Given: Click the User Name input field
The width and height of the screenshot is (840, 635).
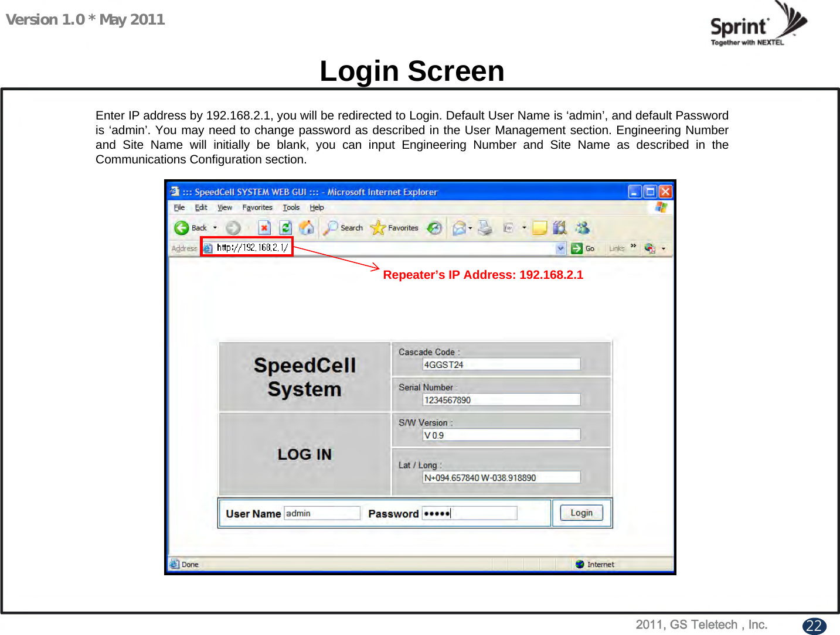Looking at the screenshot, I should point(322,513).
